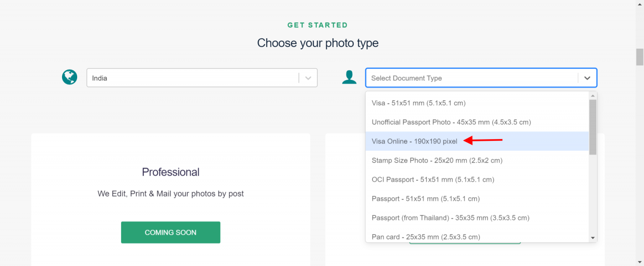The image size is (644, 266).
Task: Pick the Visa 51x51 mm option
Action: point(418,103)
